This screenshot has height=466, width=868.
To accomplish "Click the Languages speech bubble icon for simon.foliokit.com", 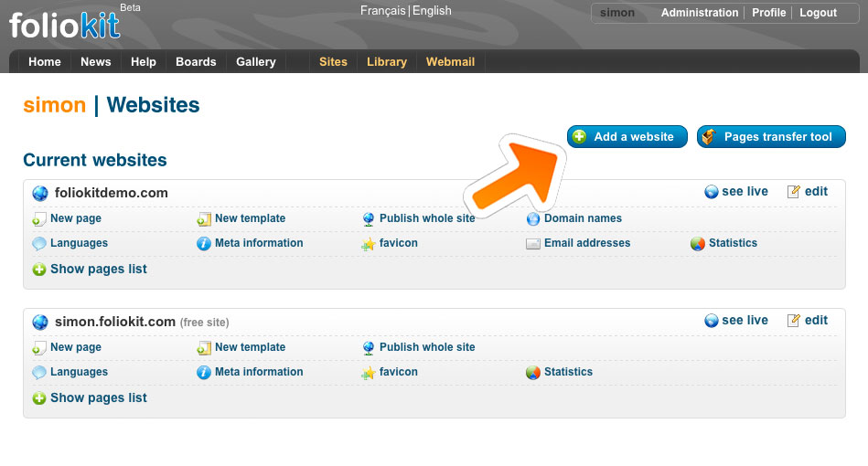I will (38, 373).
